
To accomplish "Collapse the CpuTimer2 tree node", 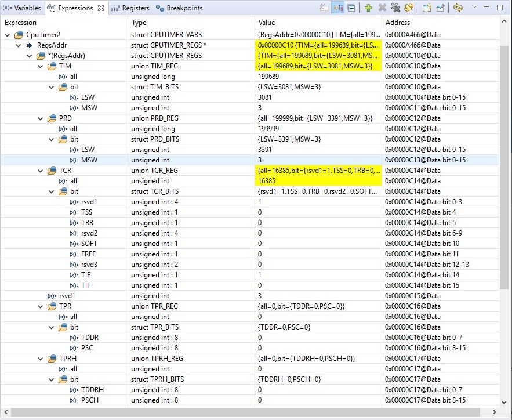I will point(7,35).
